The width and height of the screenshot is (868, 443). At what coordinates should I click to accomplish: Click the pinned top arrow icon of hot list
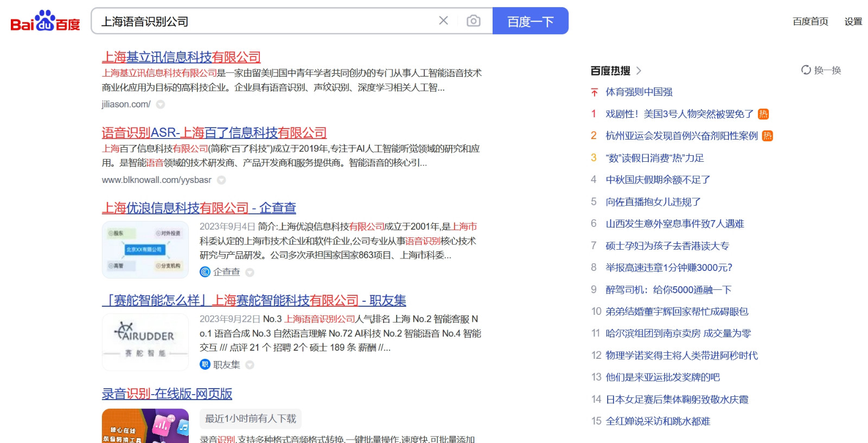tap(594, 92)
